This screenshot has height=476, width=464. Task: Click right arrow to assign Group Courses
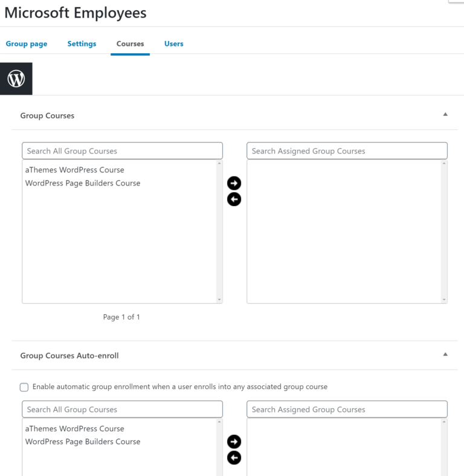click(234, 183)
